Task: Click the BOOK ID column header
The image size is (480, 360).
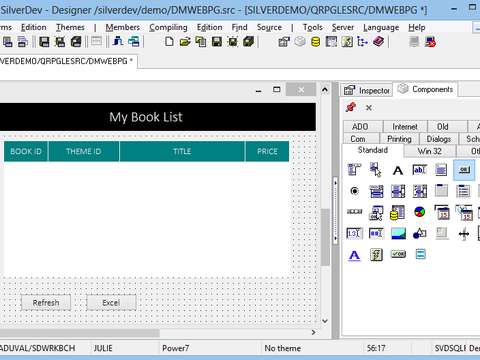Action: [26, 151]
